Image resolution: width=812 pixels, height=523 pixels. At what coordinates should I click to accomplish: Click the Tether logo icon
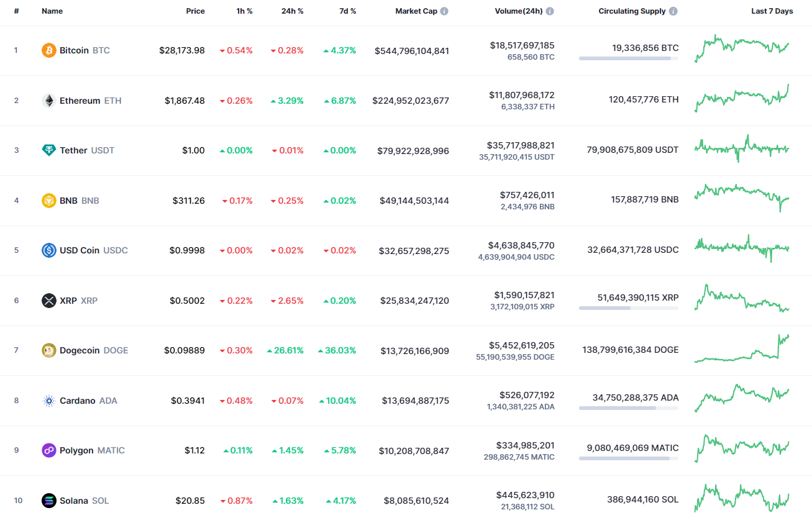(x=49, y=150)
